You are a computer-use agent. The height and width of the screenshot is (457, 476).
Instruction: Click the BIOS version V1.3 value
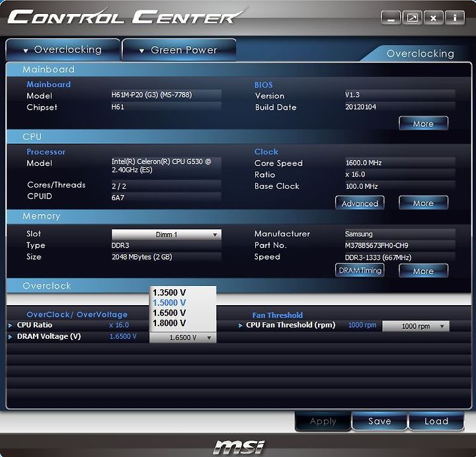point(352,95)
